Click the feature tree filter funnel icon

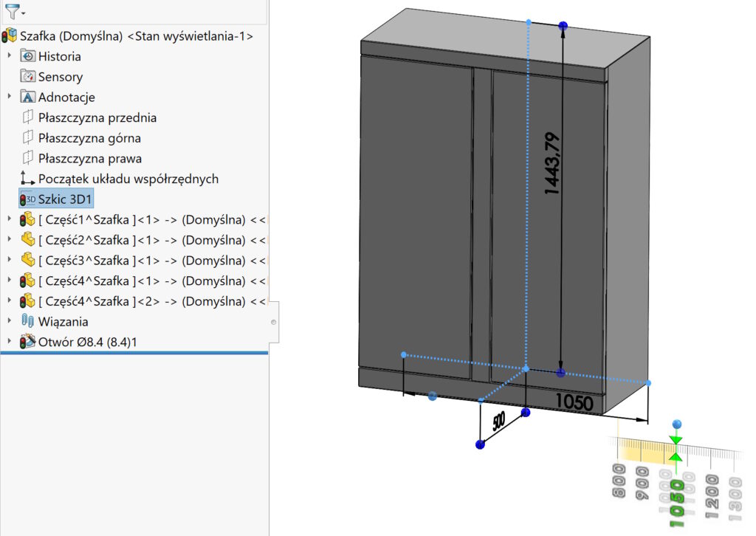pos(13,11)
